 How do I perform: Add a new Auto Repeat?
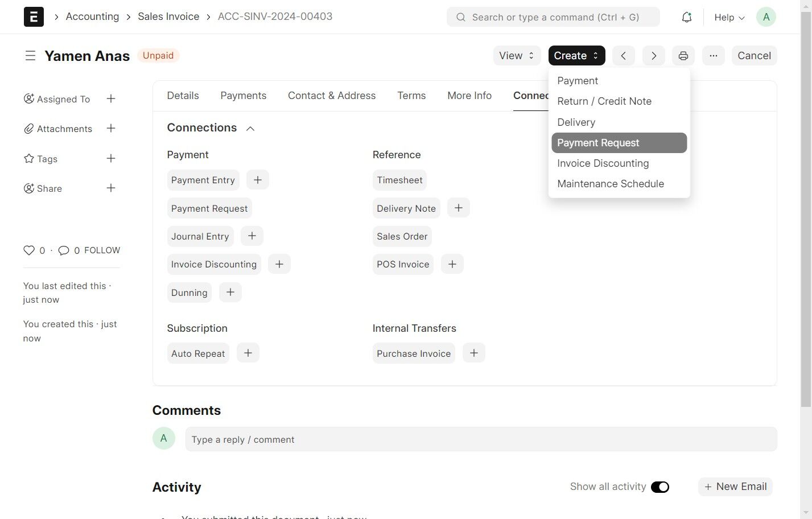click(248, 353)
